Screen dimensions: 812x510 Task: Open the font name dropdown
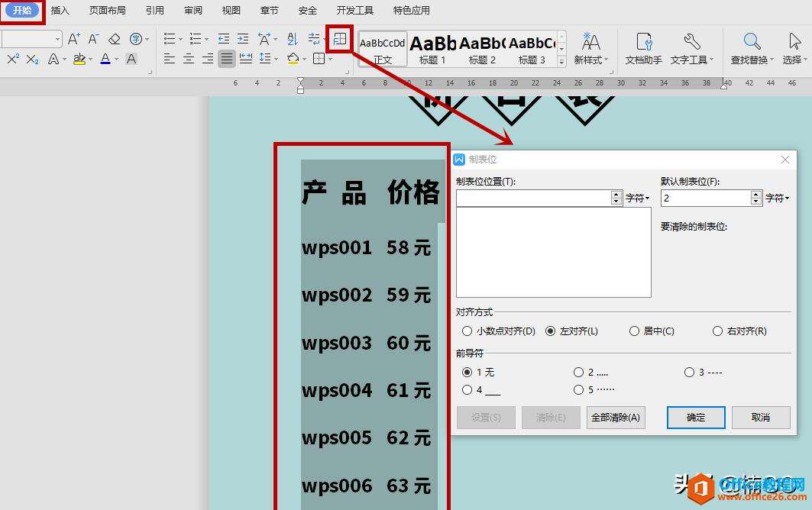click(x=57, y=39)
